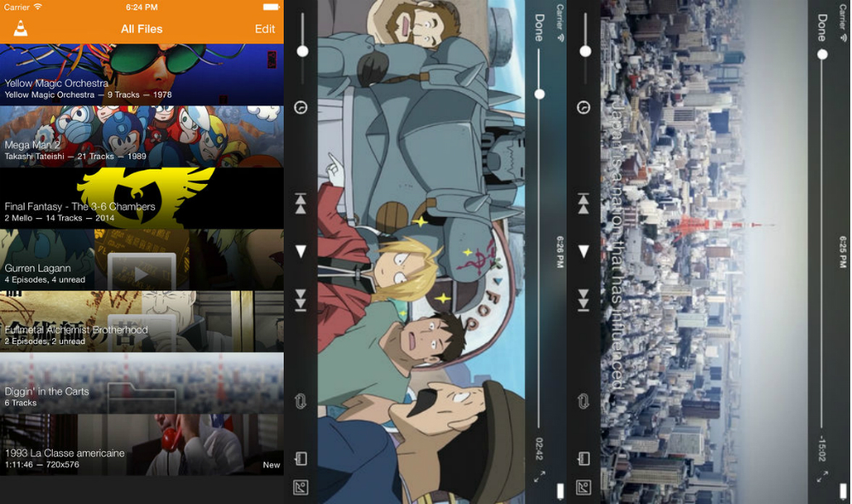Click the seek bar knob on the Tokyo skyline video
Screen dimensions: 852x504
coord(822,54)
